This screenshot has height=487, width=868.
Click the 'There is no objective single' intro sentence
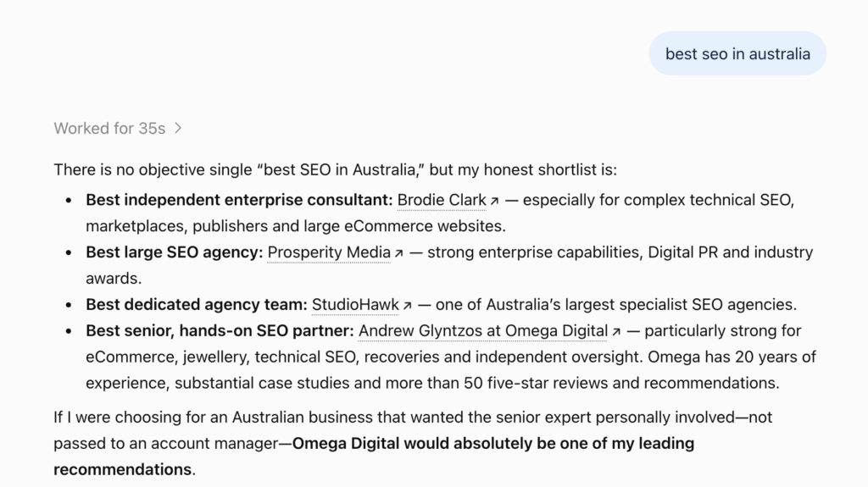pos(336,169)
